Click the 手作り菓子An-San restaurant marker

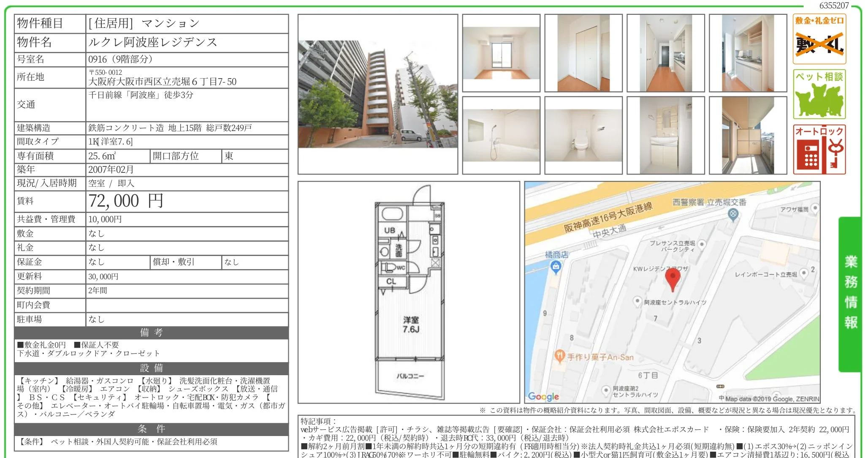(559, 355)
